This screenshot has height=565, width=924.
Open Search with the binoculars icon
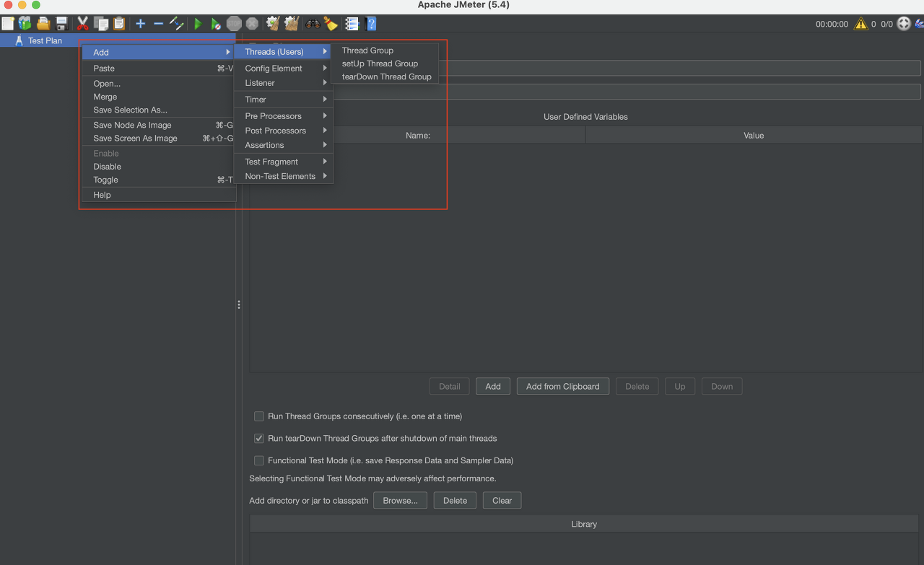313,24
